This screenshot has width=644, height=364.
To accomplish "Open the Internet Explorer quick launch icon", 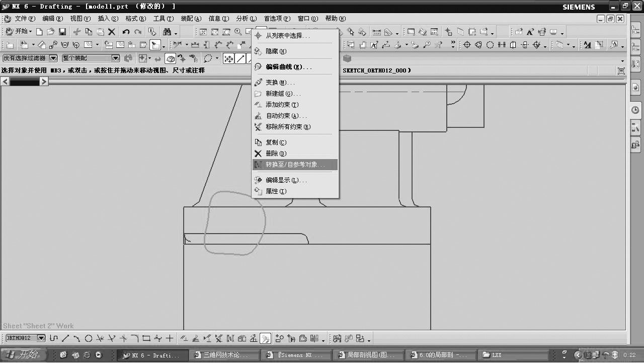I will tap(87, 355).
